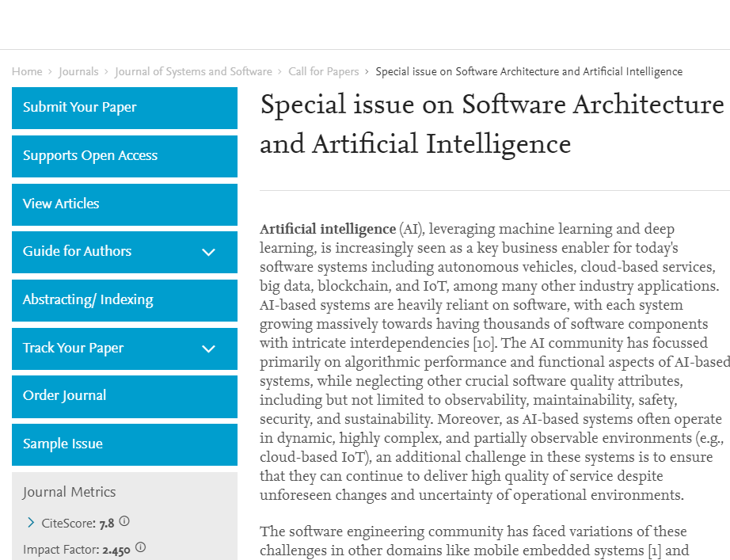Expand the Track Your Paper section

click(x=208, y=349)
